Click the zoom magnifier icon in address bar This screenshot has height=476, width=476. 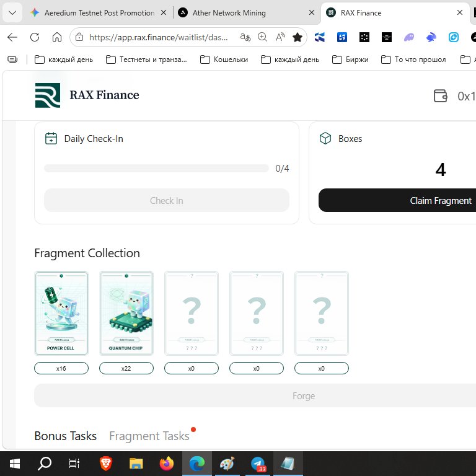pos(262,37)
